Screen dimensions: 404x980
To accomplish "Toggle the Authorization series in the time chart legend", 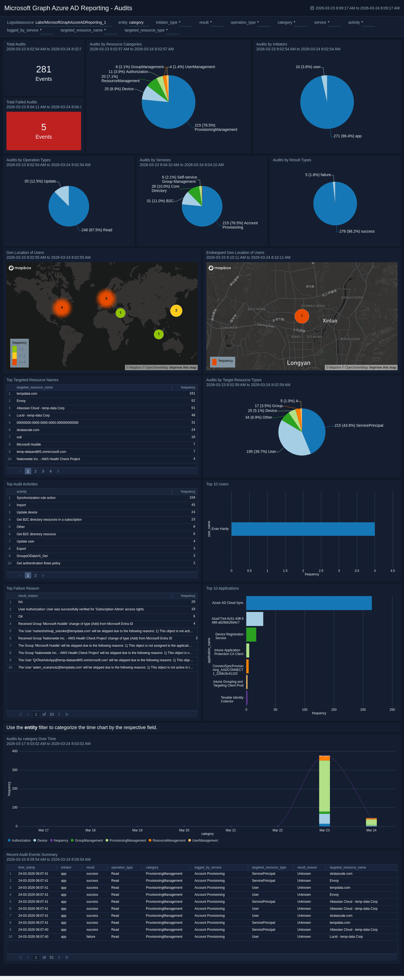I will 19,840.
